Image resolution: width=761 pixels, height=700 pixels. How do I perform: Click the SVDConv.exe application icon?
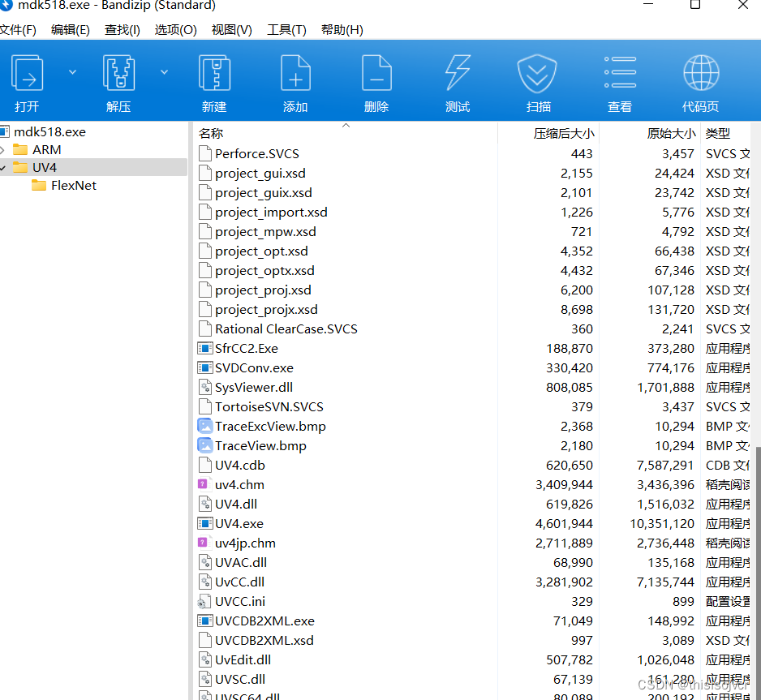pos(204,367)
